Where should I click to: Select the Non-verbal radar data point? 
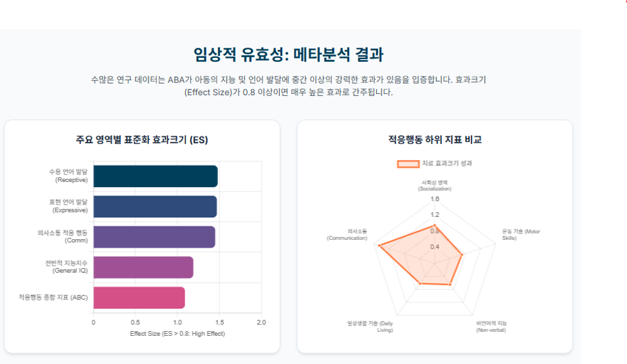(x=450, y=284)
